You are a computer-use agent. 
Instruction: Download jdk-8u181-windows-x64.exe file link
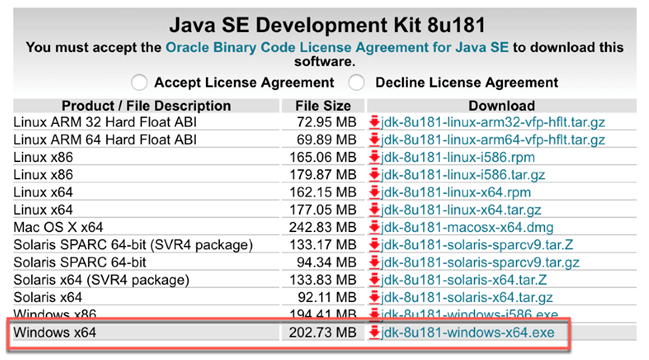click(x=468, y=332)
